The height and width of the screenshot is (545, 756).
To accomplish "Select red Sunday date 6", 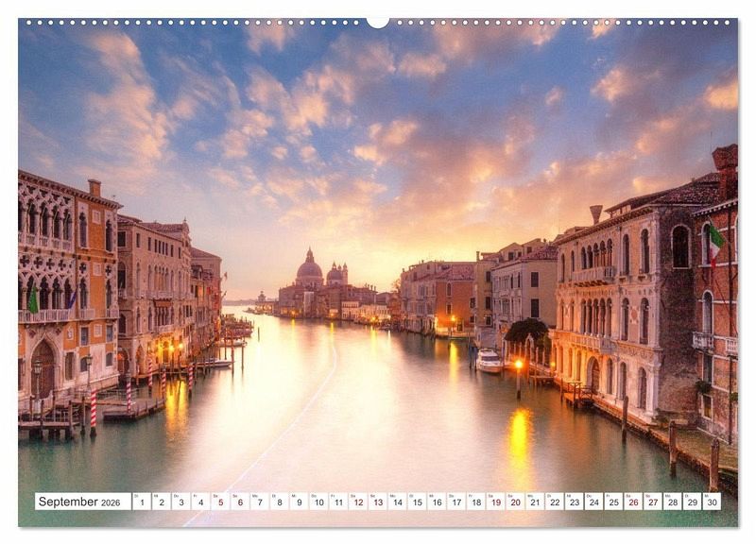I will (240, 502).
